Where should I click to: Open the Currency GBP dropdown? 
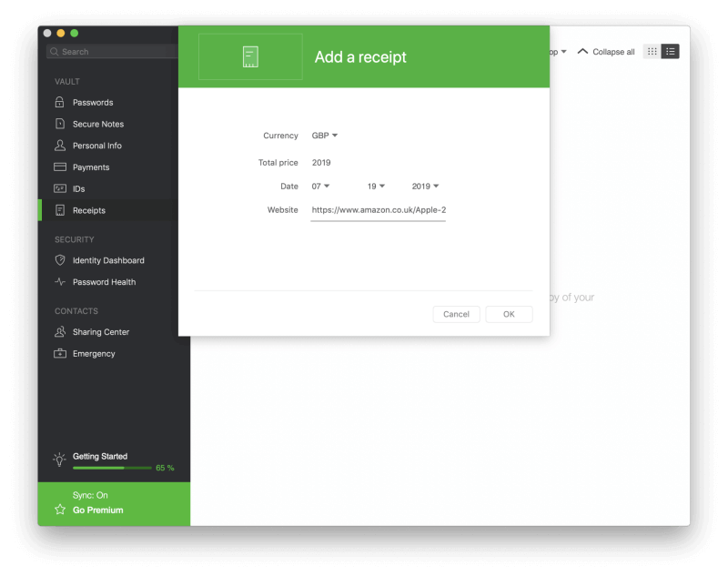click(x=325, y=136)
